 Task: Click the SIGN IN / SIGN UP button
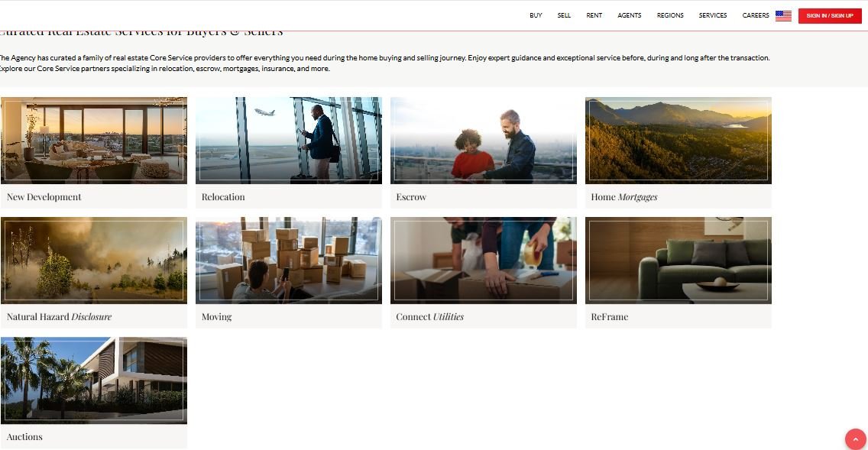829,15
